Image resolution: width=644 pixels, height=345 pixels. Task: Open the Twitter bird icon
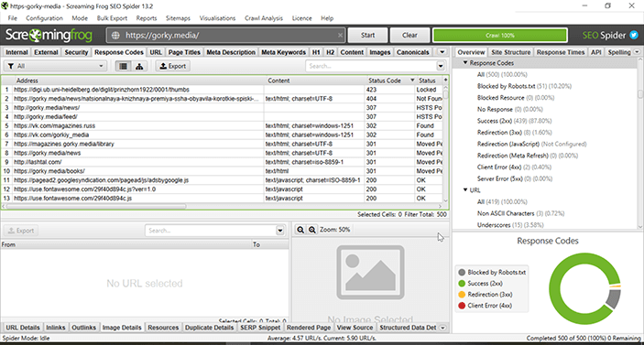(x=634, y=36)
